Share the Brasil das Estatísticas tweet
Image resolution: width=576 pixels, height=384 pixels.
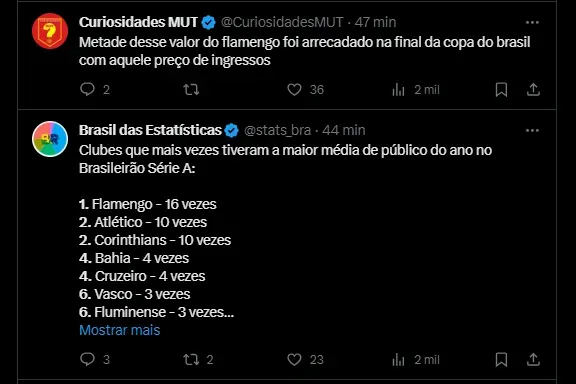[533, 359]
